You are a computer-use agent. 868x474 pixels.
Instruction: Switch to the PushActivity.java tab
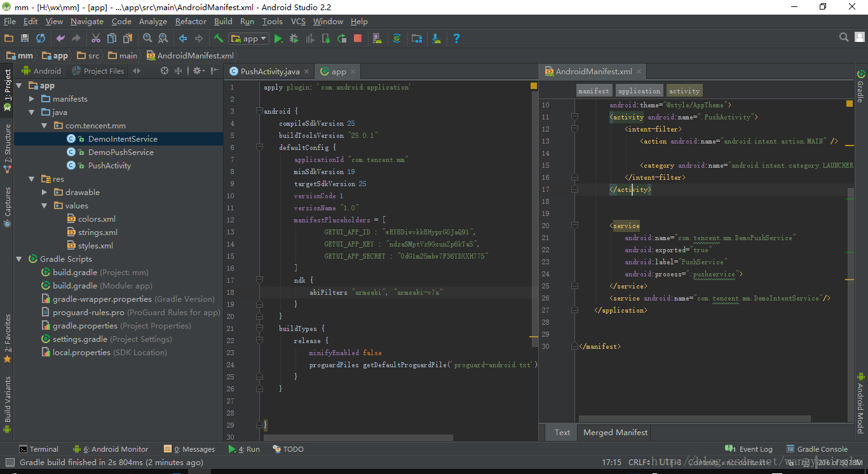270,72
